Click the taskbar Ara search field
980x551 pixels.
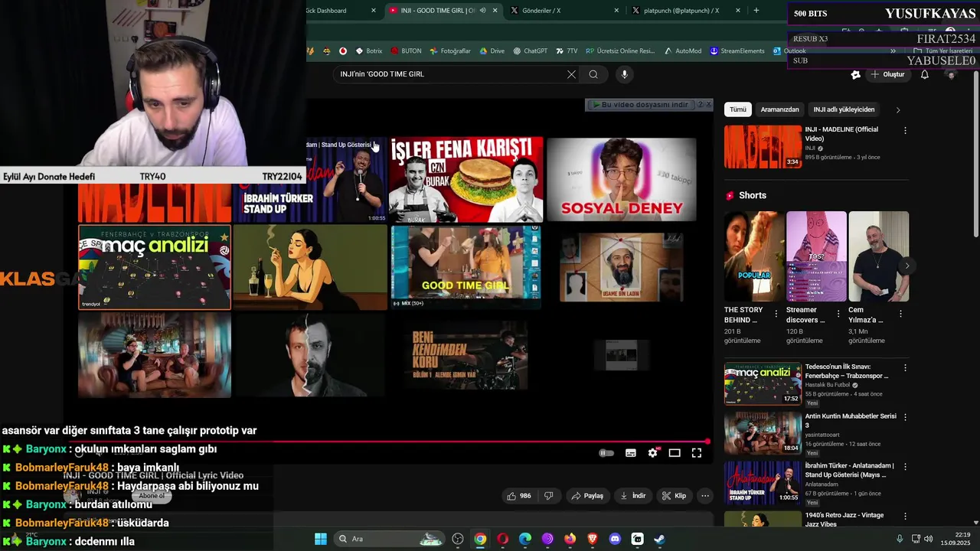pyautogui.click(x=389, y=539)
